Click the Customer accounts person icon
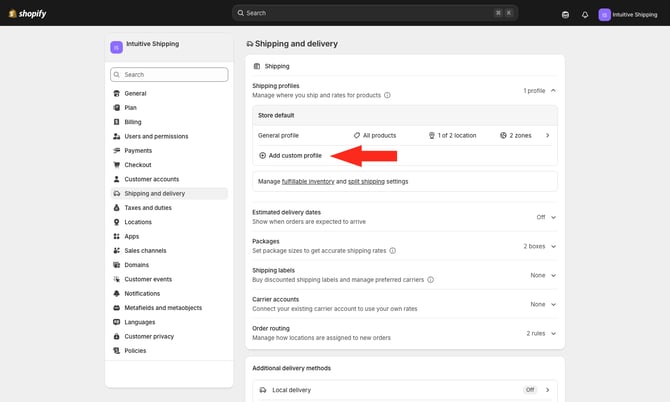This screenshot has height=402, width=670. click(116, 179)
